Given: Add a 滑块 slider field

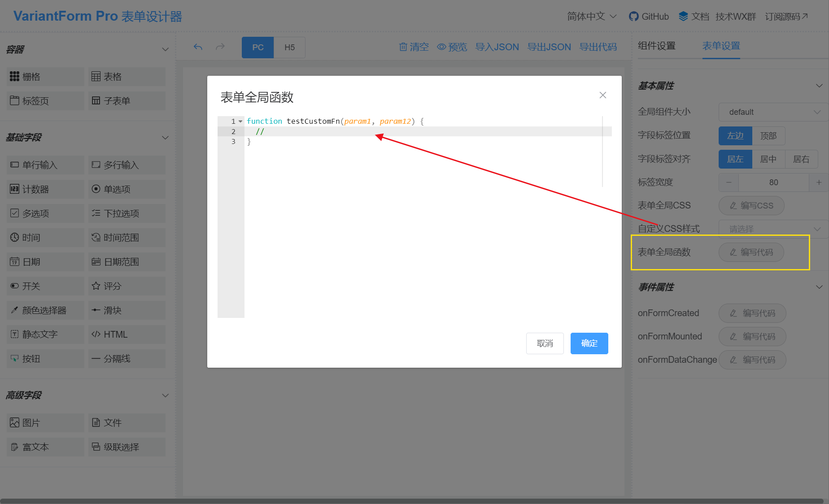Looking at the screenshot, I should click(127, 310).
